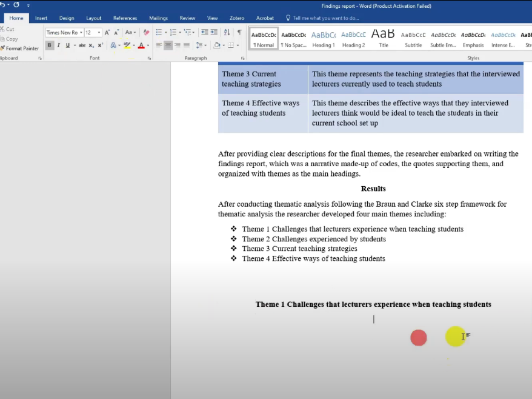532x399 pixels.
Task: Align text to the right
Action: pos(178,45)
